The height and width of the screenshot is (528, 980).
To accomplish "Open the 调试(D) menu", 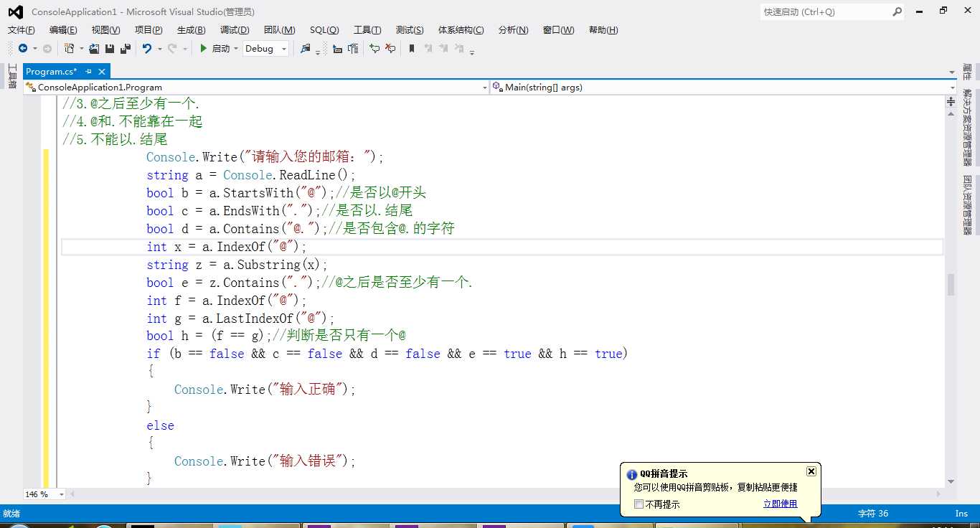I will coord(235,30).
